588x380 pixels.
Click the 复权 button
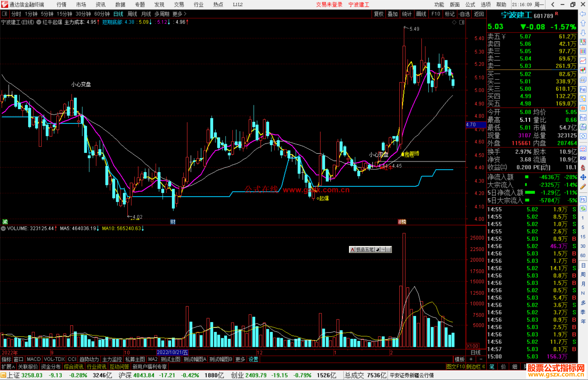[378, 14]
